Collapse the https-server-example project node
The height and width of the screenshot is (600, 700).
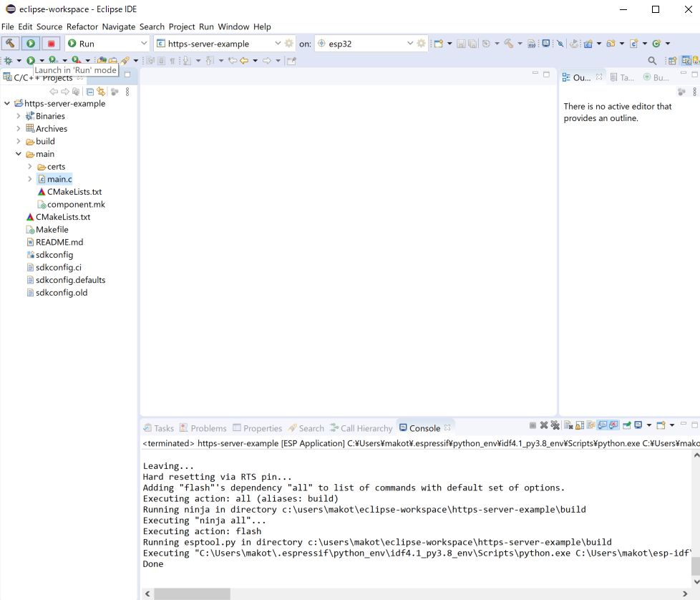pyautogui.click(x=6, y=104)
